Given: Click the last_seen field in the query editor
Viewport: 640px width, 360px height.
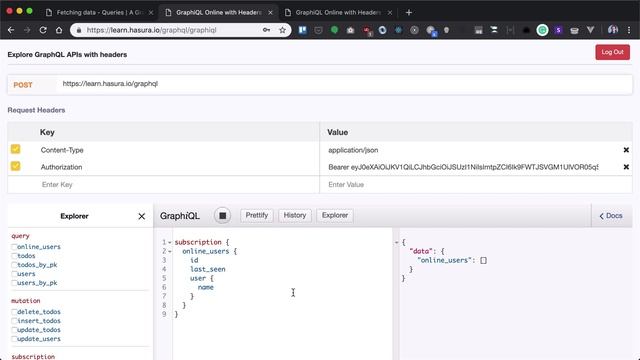Looking at the screenshot, I should 208,269.
